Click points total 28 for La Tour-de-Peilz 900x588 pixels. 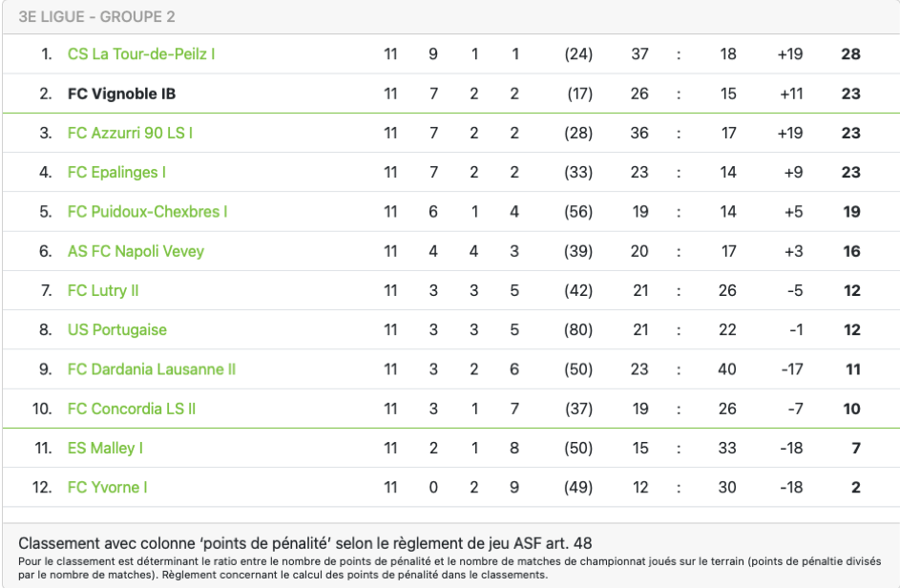(850, 54)
